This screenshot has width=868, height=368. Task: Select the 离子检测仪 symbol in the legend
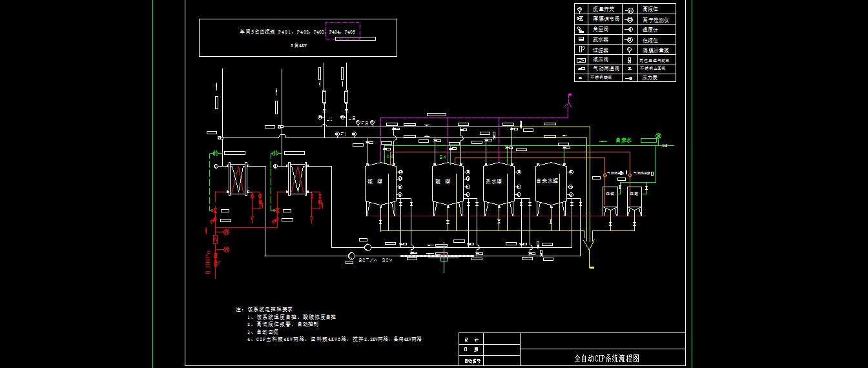[x=629, y=19]
